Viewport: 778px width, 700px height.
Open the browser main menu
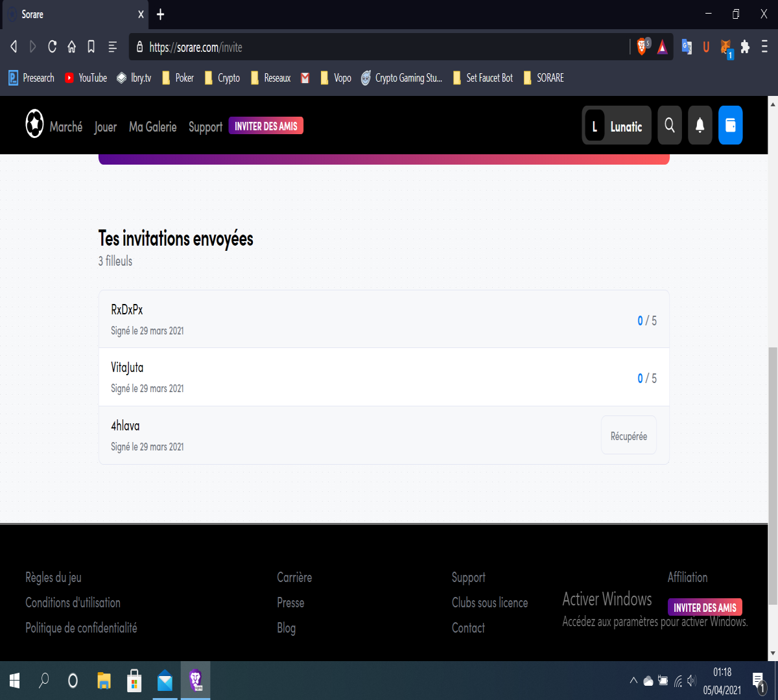pos(765,47)
